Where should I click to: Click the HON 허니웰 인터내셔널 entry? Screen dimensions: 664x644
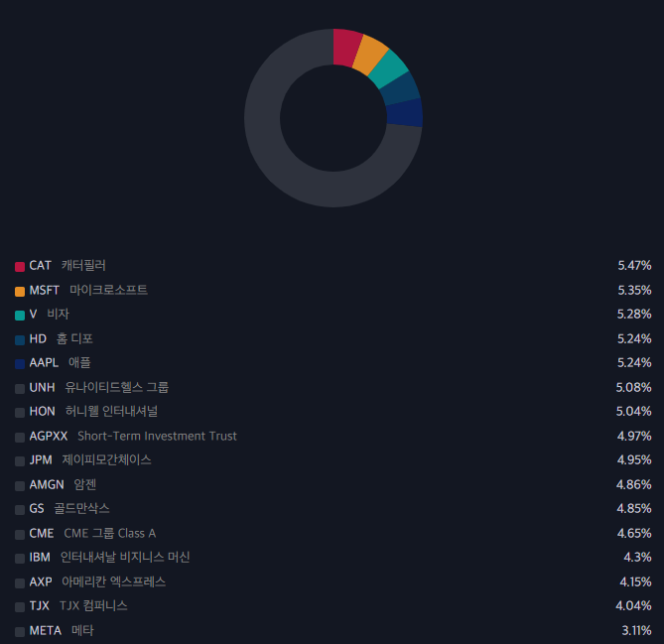332,411
